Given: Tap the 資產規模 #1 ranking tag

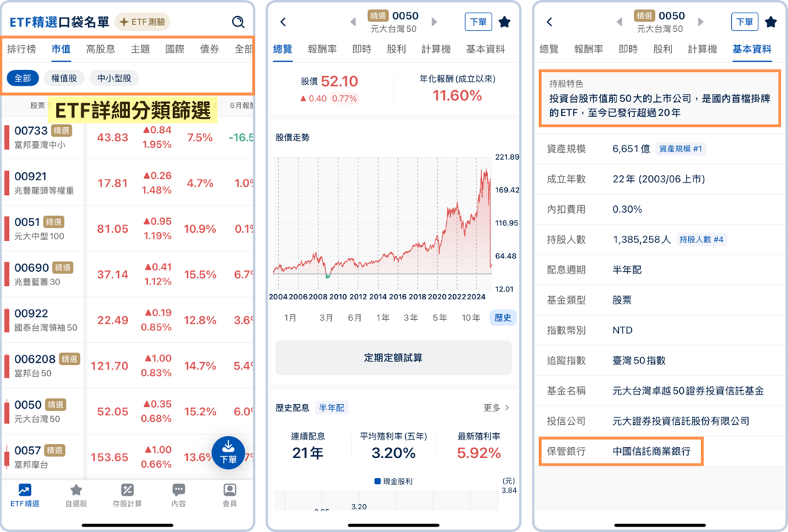Looking at the screenshot, I should [x=681, y=149].
